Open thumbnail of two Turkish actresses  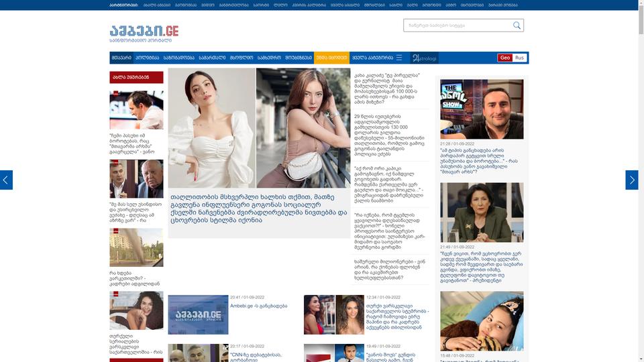tap(334, 314)
